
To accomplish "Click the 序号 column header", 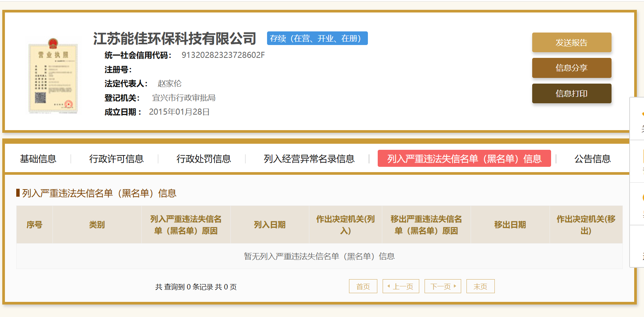I will (x=34, y=225).
